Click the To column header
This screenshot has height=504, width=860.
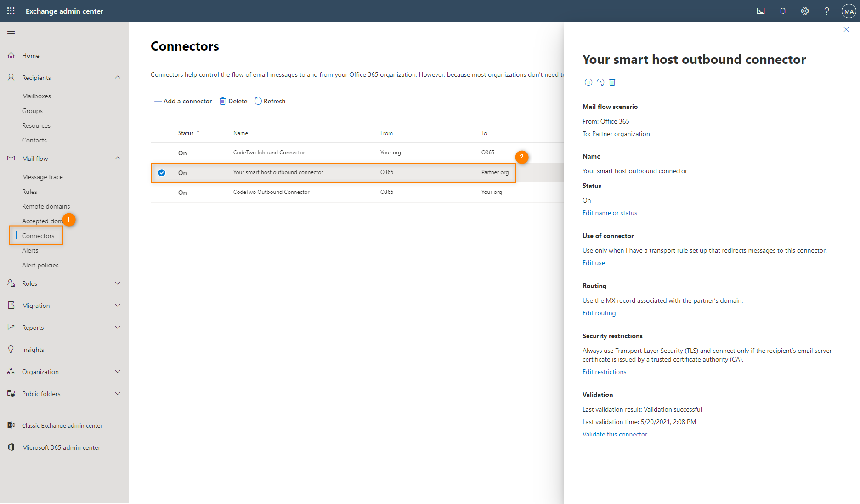[484, 133]
